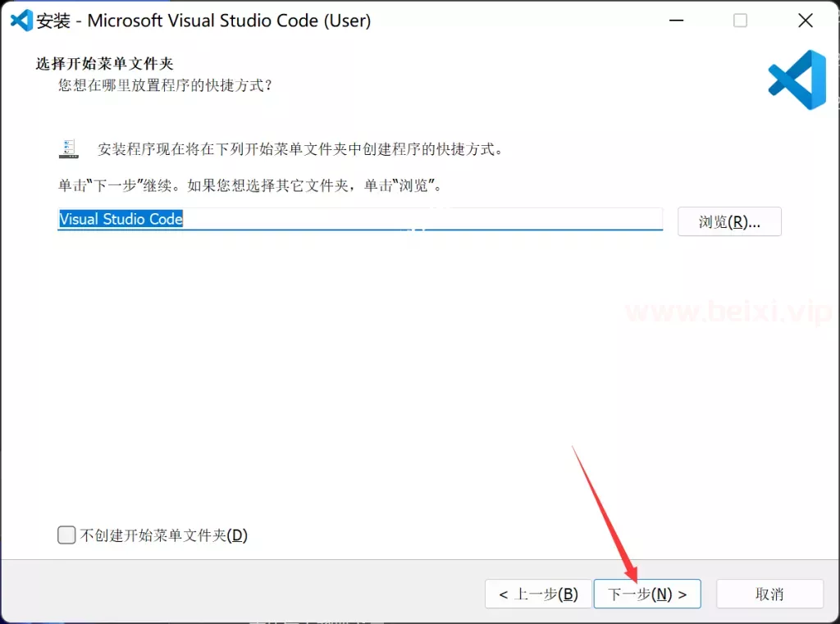Image resolution: width=840 pixels, height=624 pixels.
Task: Go back with the 上一步(B) button
Action: (x=538, y=594)
